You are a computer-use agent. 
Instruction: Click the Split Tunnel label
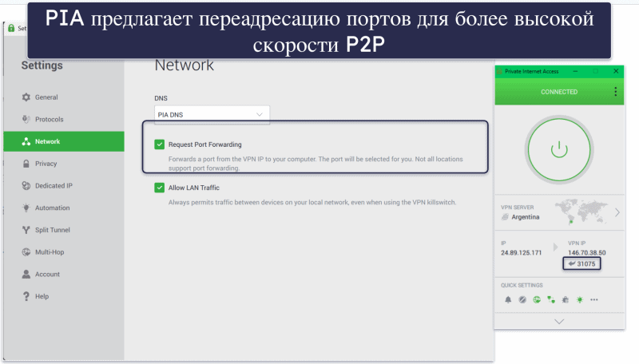[53, 230]
